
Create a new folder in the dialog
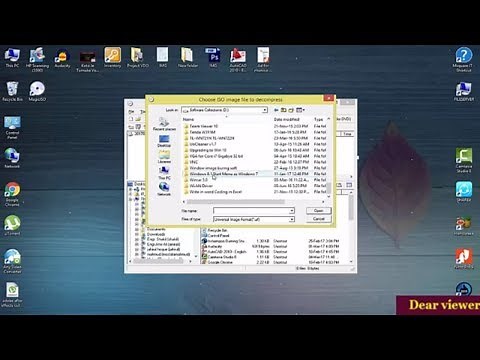(291, 110)
